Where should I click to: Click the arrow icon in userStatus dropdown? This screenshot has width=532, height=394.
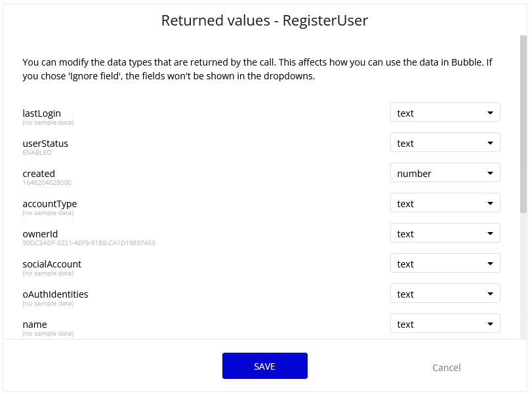tap(490, 143)
